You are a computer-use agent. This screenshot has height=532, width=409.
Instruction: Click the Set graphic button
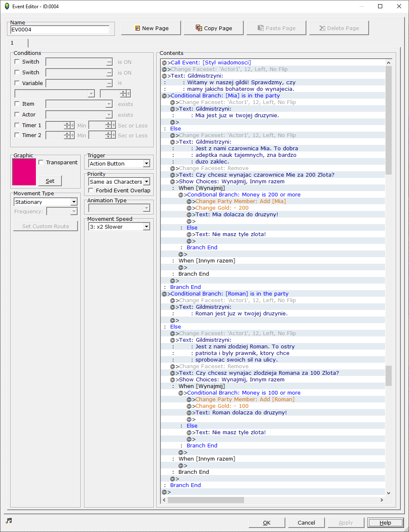coord(50,181)
